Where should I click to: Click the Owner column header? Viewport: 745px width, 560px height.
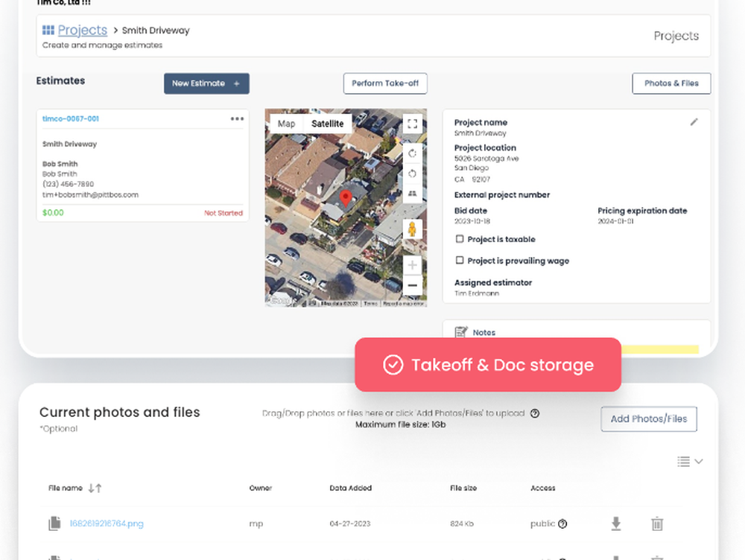(x=260, y=488)
